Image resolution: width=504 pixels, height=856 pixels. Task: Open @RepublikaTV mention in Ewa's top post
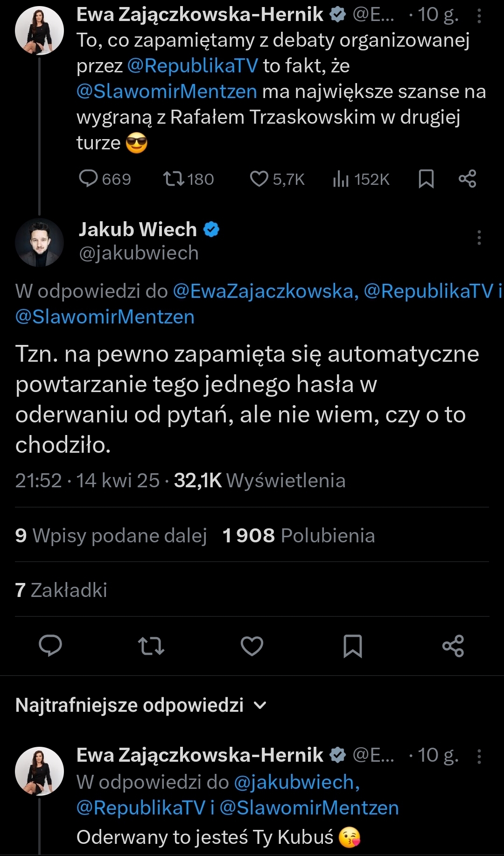click(x=192, y=66)
